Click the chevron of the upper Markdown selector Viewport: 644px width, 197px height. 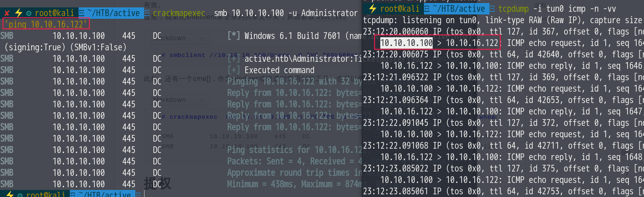(x=203, y=39)
